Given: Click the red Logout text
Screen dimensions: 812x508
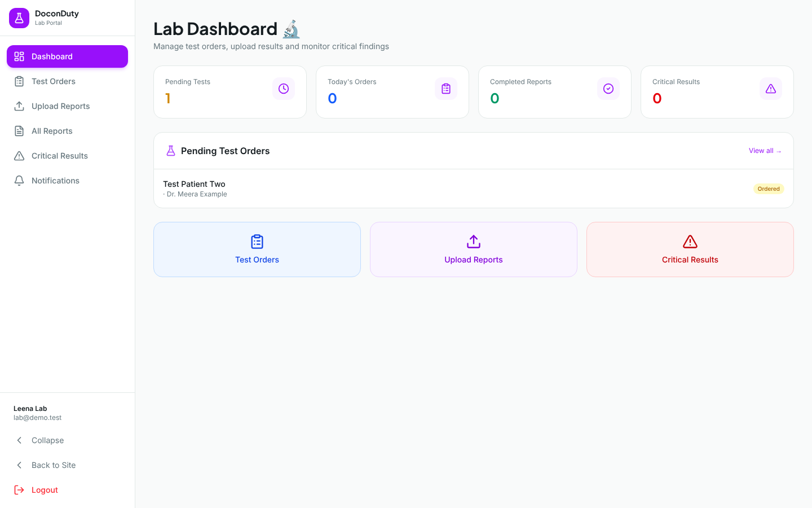Looking at the screenshot, I should 45,490.
